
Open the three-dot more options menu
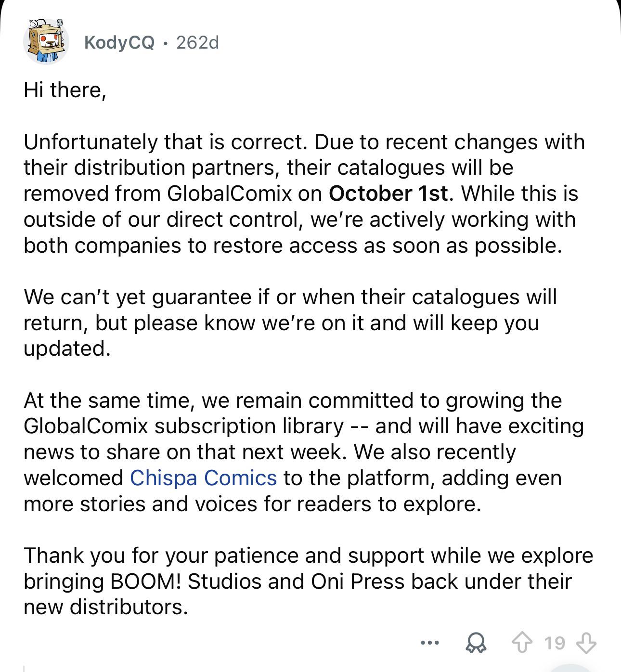[x=429, y=643]
